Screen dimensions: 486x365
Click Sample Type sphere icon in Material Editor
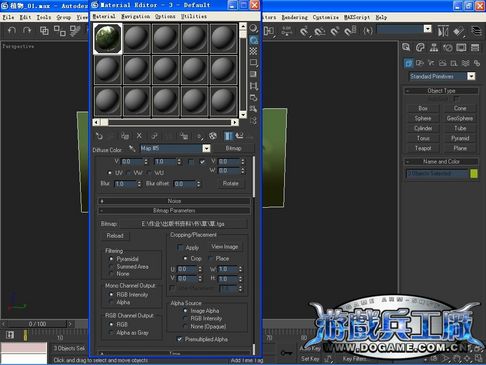(254, 28)
